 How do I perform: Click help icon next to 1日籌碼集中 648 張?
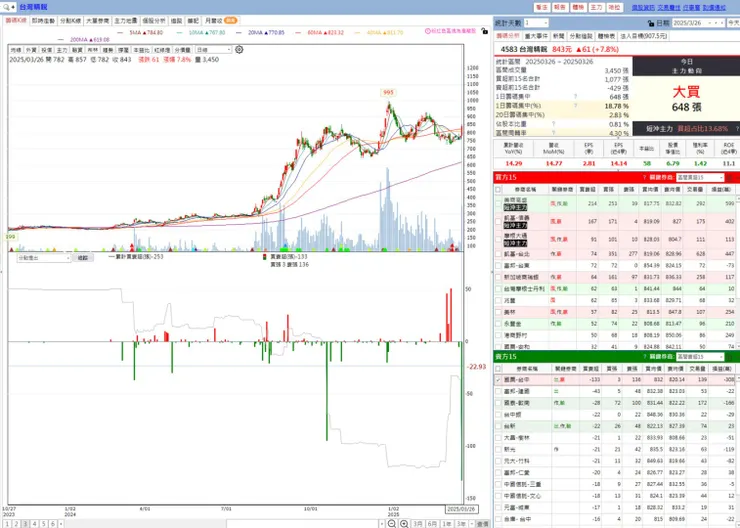(575, 97)
